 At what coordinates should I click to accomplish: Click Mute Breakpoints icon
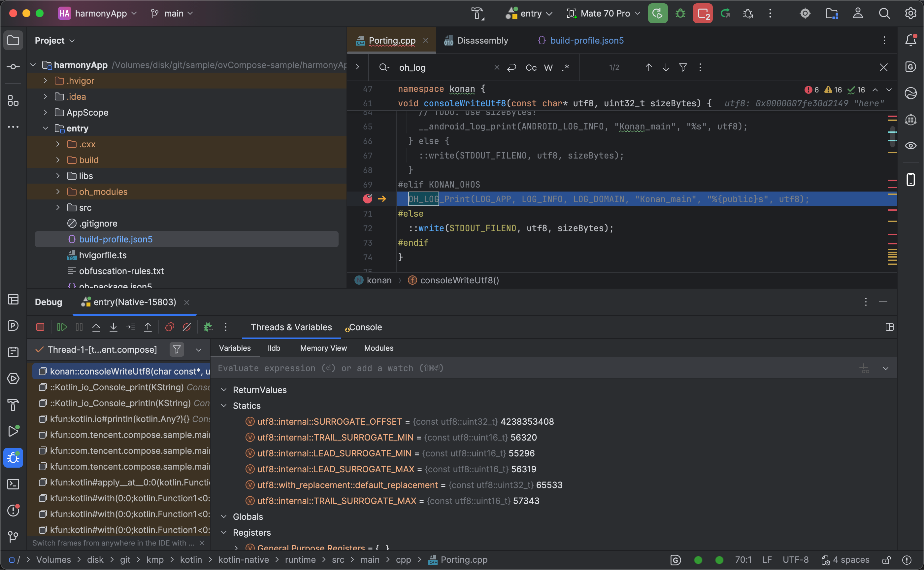coord(186,327)
